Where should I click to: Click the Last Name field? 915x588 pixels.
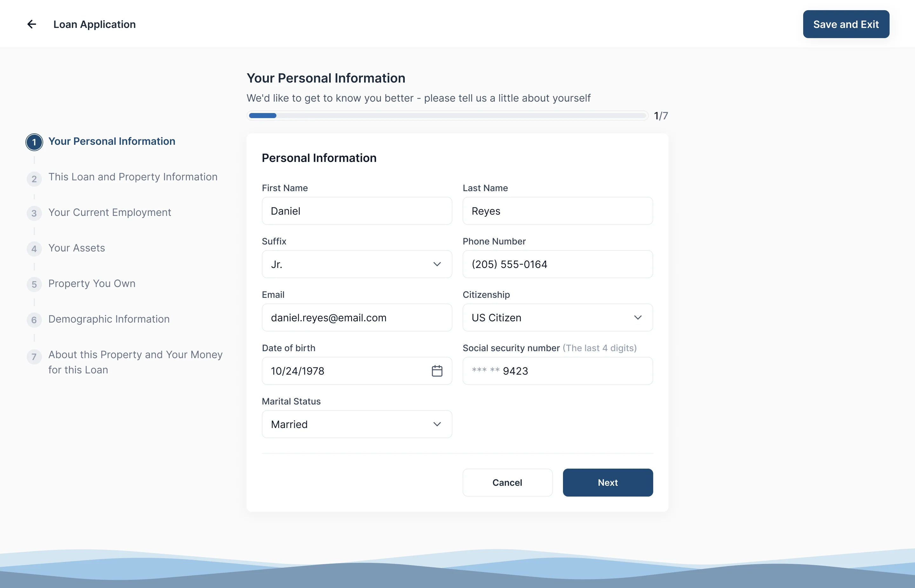pyautogui.click(x=557, y=211)
